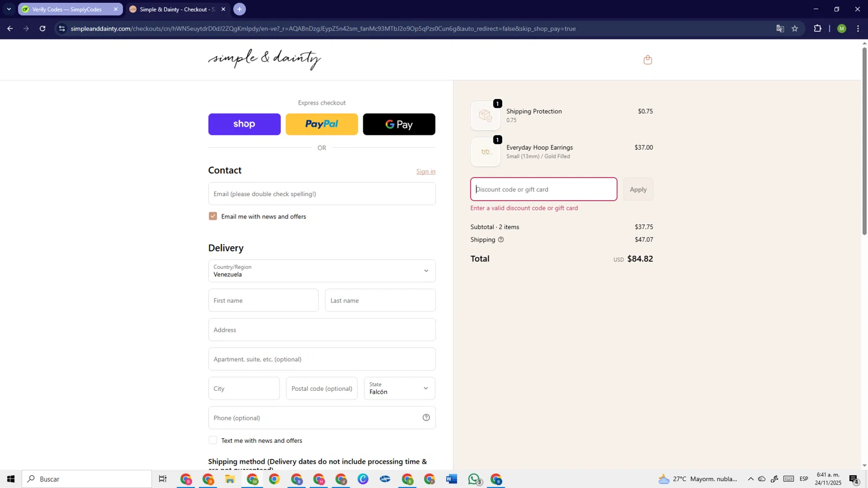
Task: Click the Postal code field
Action: (x=322, y=389)
